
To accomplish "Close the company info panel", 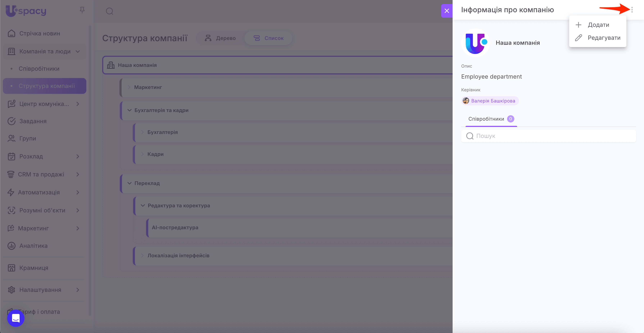I will [x=446, y=11].
